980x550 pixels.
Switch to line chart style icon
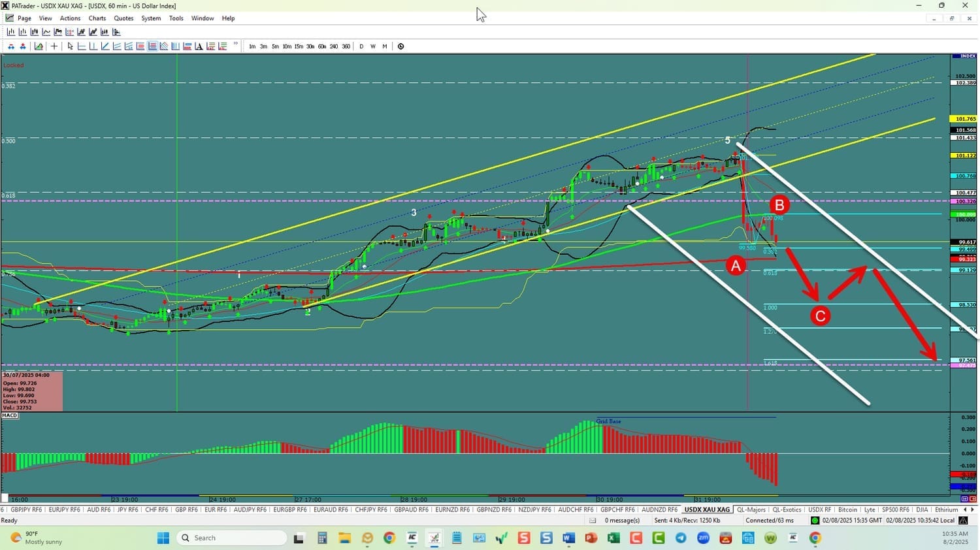[46, 32]
